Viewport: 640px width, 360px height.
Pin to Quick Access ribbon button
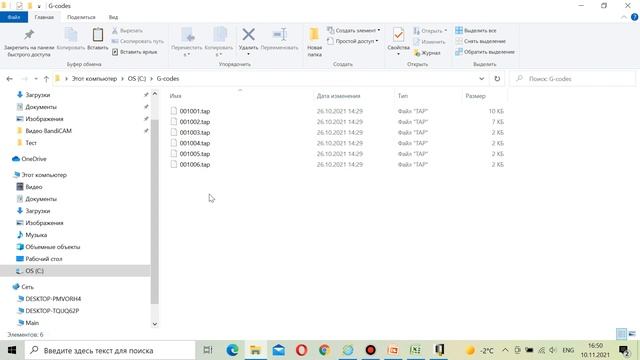tap(29, 42)
